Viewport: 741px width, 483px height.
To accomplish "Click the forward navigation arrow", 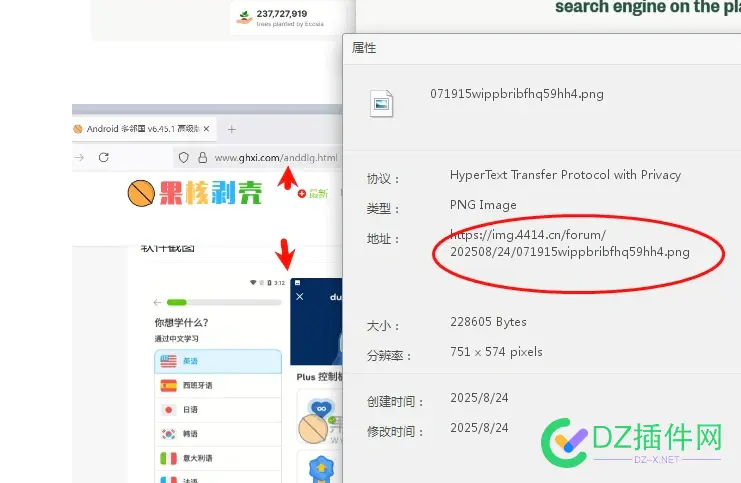I will (x=79, y=157).
